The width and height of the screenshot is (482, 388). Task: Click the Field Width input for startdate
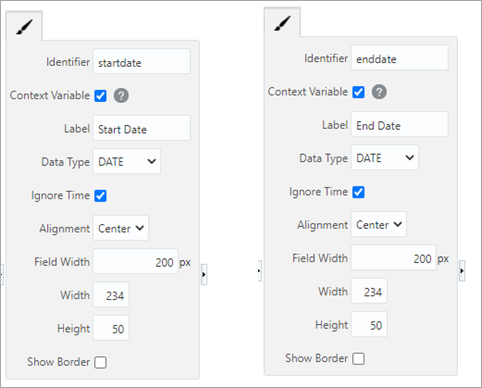[x=136, y=261]
